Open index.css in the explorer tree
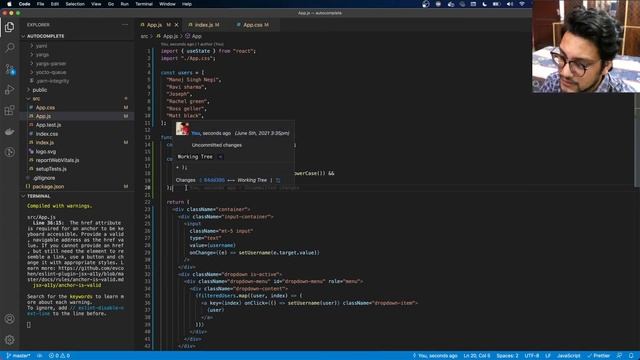 pos(47,134)
